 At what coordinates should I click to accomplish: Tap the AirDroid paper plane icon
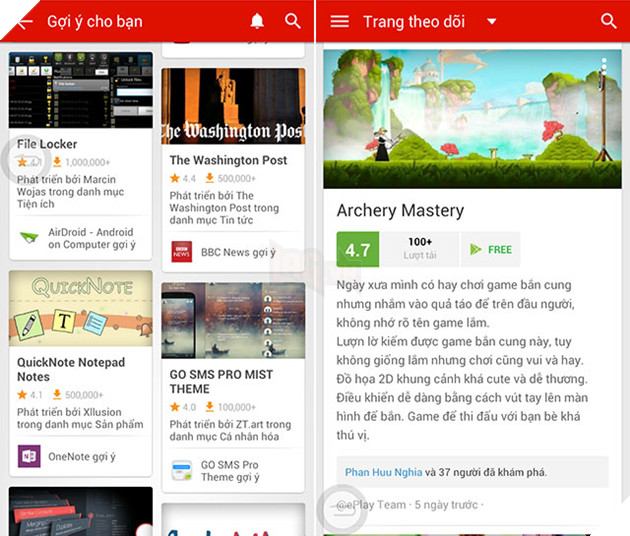tap(29, 237)
